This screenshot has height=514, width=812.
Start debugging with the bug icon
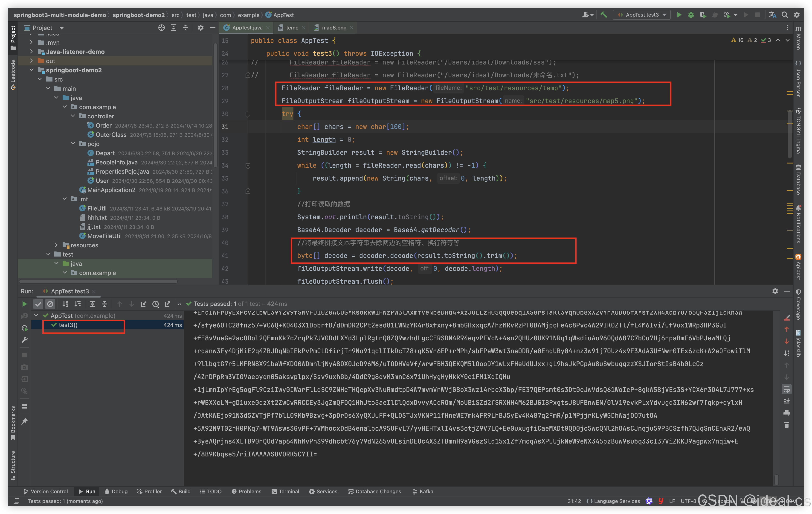(691, 15)
